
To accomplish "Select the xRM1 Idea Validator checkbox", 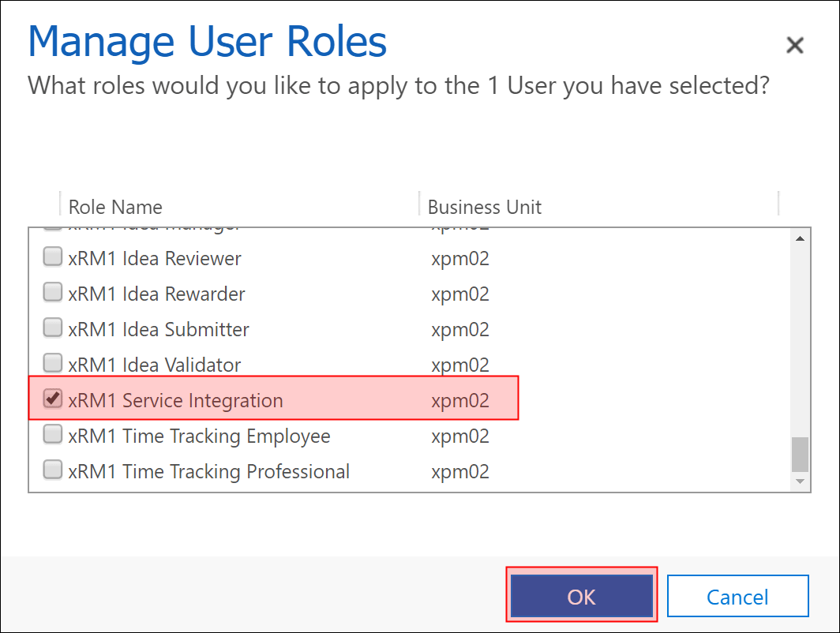I will pyautogui.click(x=53, y=364).
